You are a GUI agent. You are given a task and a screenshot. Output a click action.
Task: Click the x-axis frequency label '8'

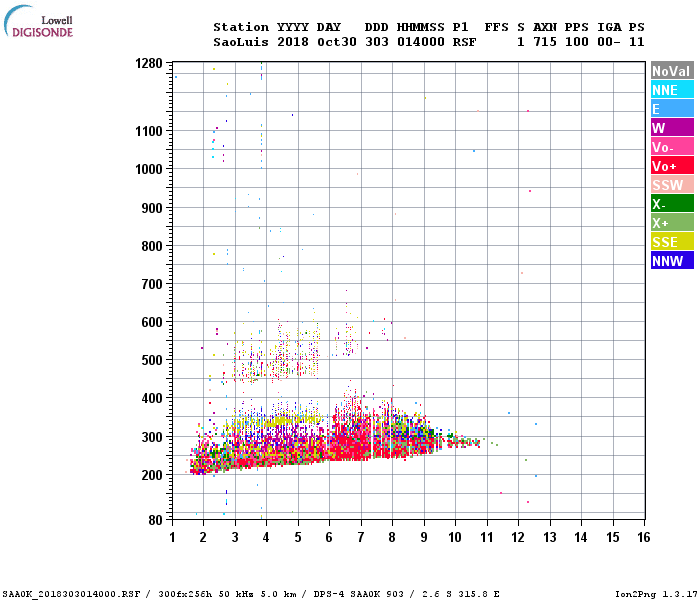(x=392, y=537)
